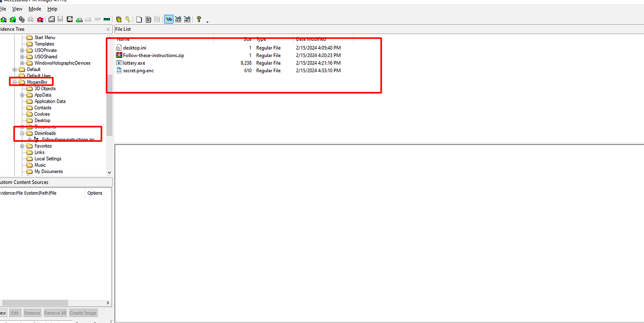Switch the viewer to Hex mode

tap(188, 19)
